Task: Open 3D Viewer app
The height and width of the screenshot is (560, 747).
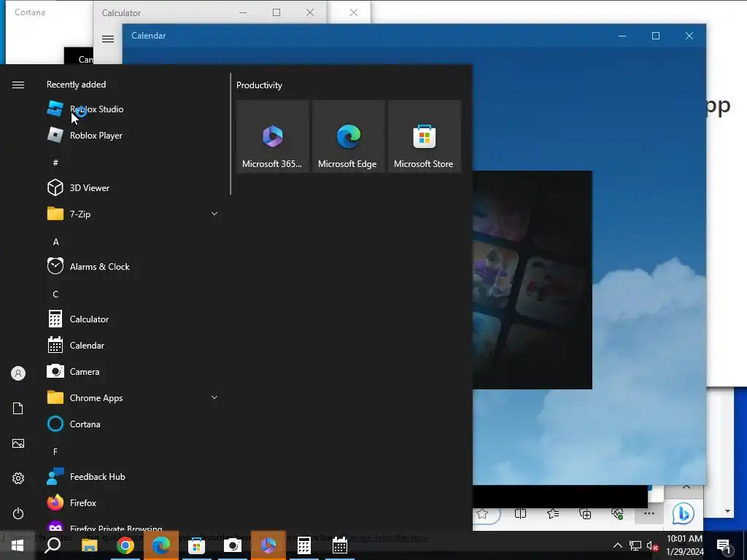Action: point(133,187)
